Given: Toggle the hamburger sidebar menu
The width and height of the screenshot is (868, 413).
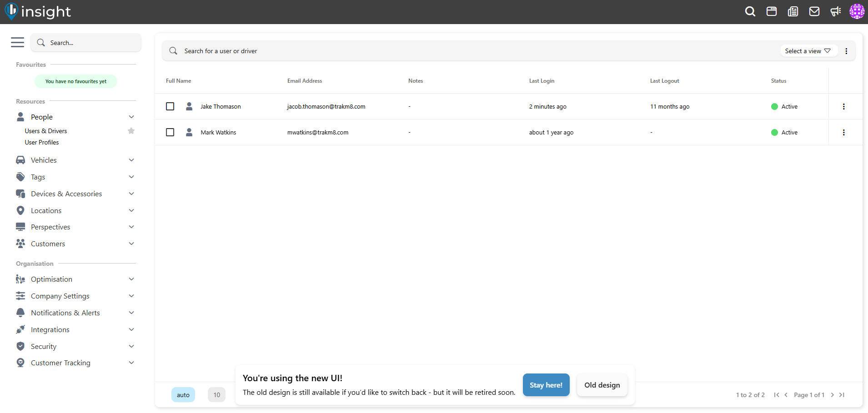Looking at the screenshot, I should (x=17, y=42).
